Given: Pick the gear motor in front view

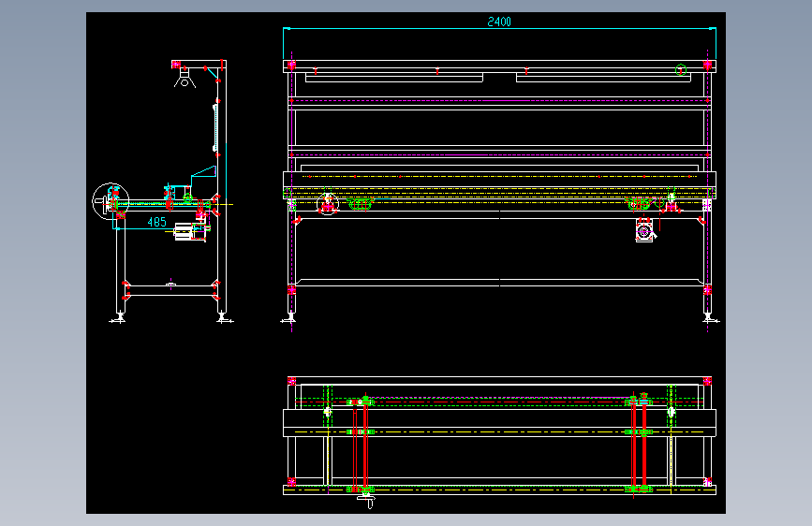Looking at the screenshot, I should pos(644,230).
